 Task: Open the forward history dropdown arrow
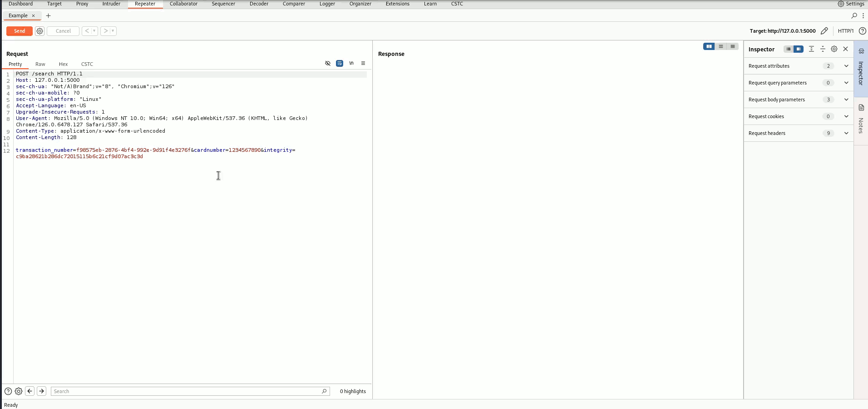(113, 31)
